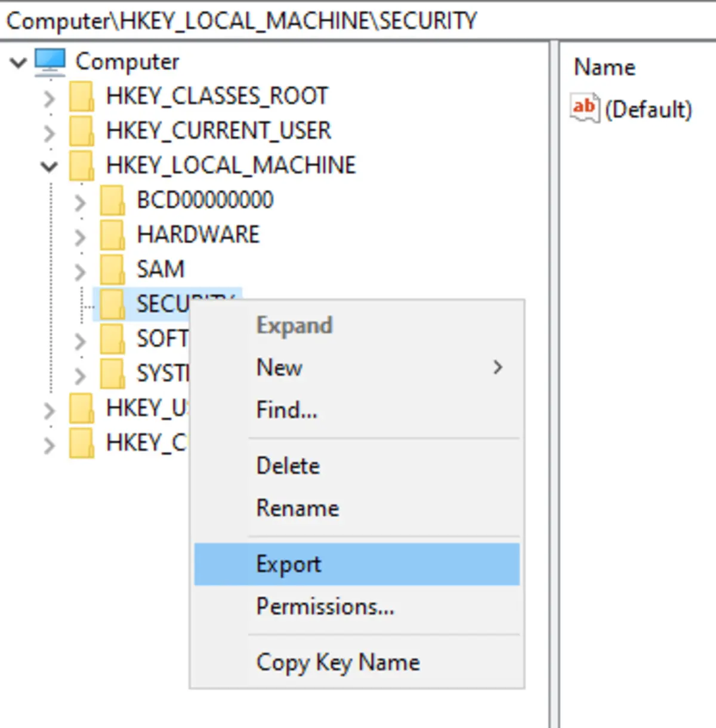Select the Computer tree label

pos(127,61)
